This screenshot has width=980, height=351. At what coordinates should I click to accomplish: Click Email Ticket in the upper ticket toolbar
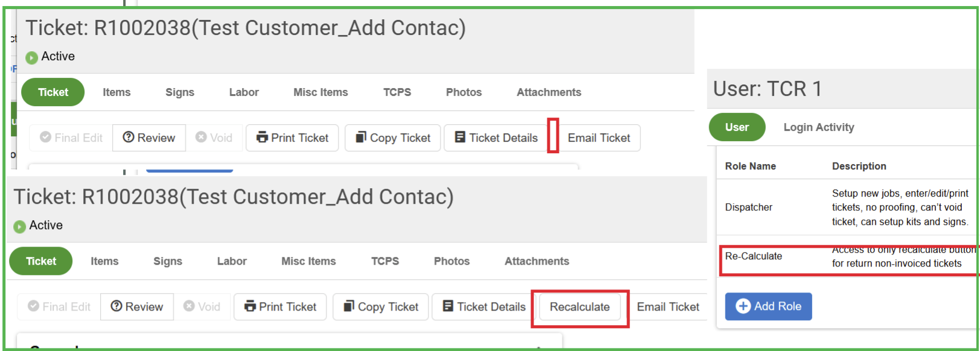[599, 138]
